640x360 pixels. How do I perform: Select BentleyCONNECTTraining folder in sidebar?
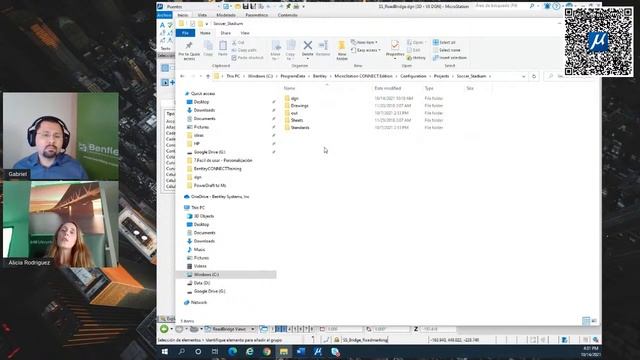point(217,169)
